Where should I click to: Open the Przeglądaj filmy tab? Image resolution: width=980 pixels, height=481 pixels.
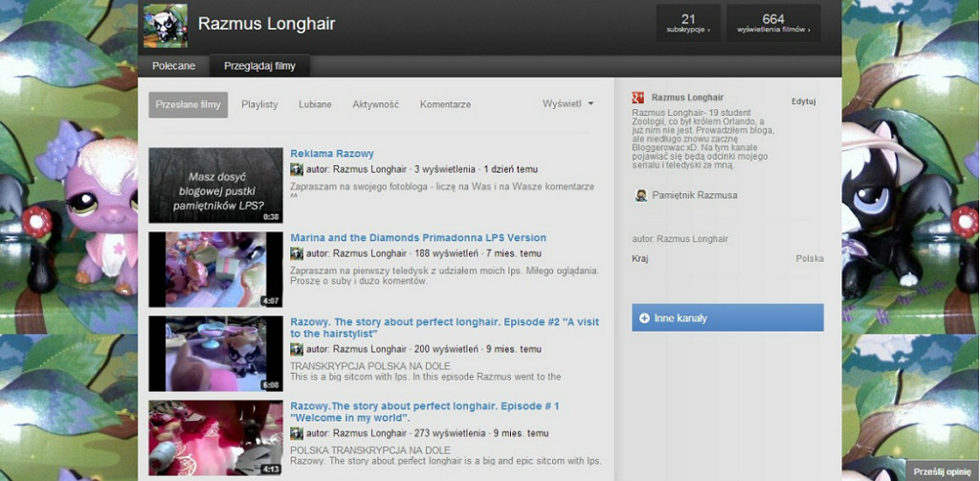(x=260, y=66)
